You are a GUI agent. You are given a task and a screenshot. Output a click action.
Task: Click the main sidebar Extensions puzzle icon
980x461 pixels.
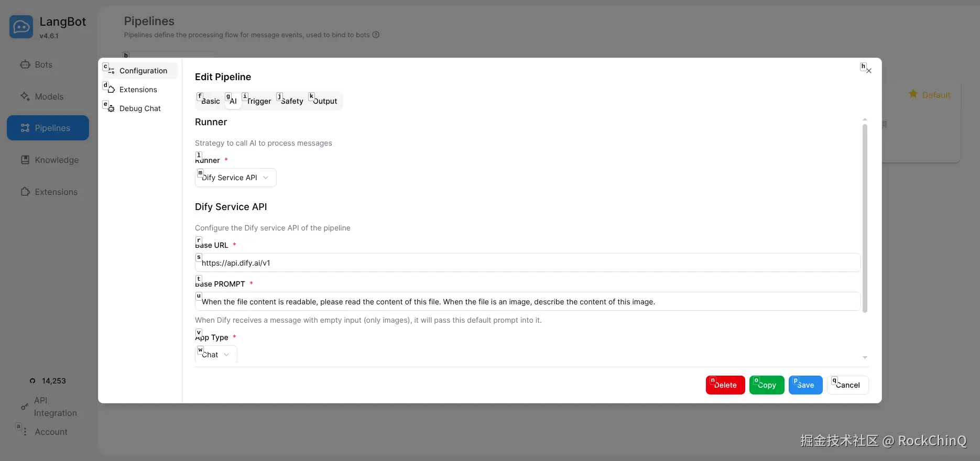tap(25, 192)
